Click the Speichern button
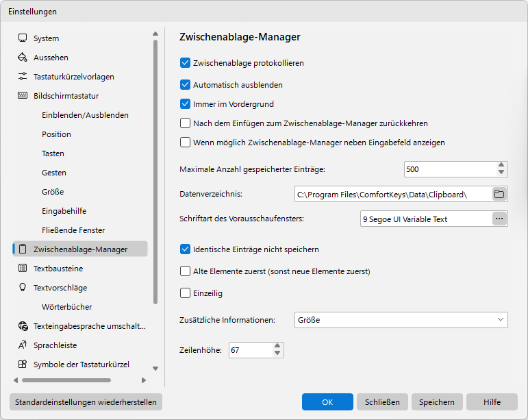528x420 pixels. point(437,402)
